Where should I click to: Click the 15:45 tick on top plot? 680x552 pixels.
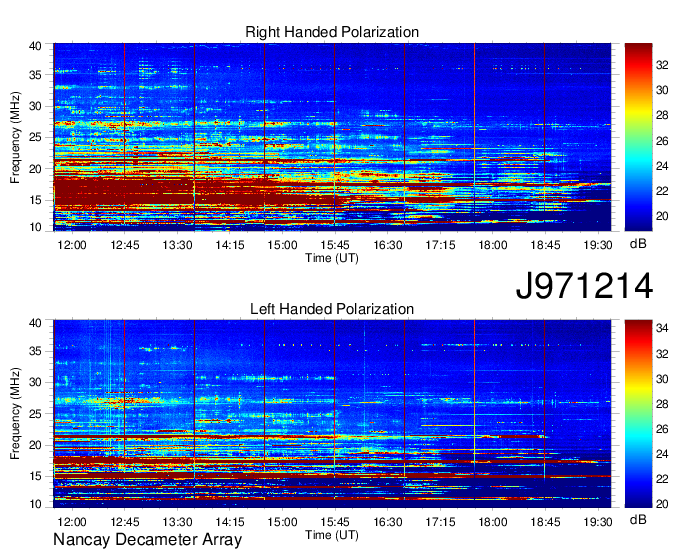[335, 245]
